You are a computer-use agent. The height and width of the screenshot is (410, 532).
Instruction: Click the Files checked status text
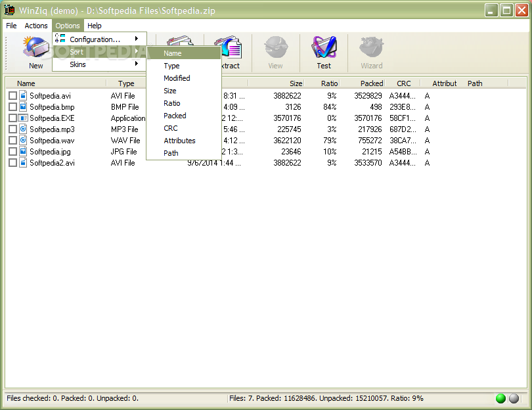click(73, 398)
